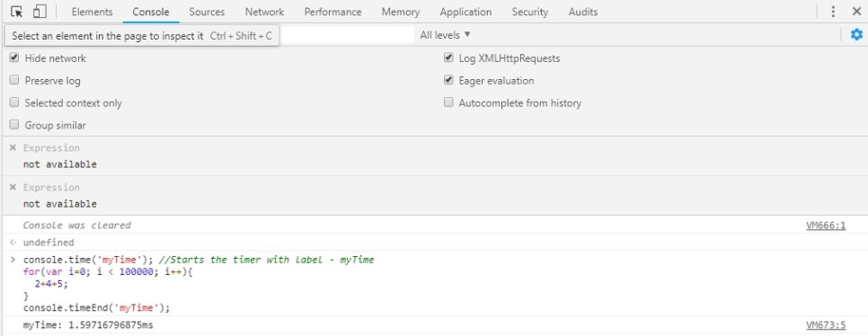This screenshot has height=336, width=868.
Task: Uncheck Hide network checkbox
Action: tap(14, 57)
